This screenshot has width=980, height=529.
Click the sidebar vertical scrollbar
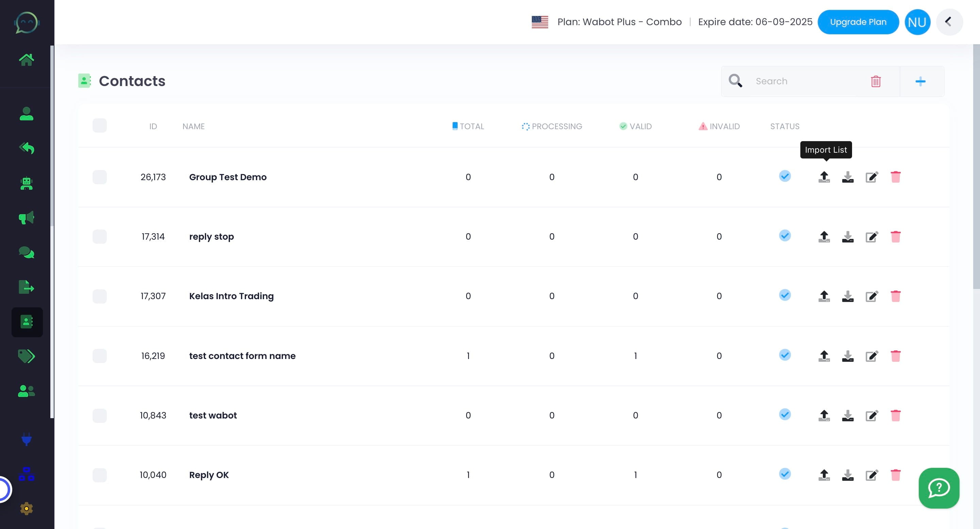tap(52, 136)
